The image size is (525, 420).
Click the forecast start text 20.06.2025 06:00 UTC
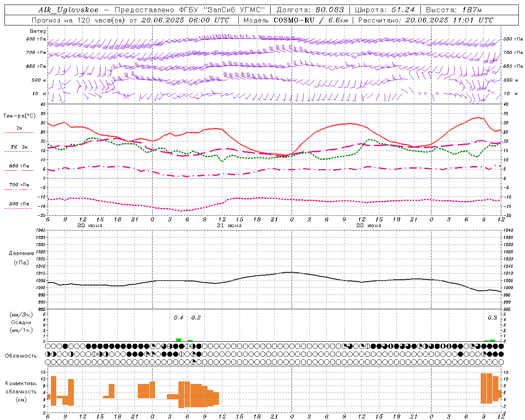[x=185, y=20]
